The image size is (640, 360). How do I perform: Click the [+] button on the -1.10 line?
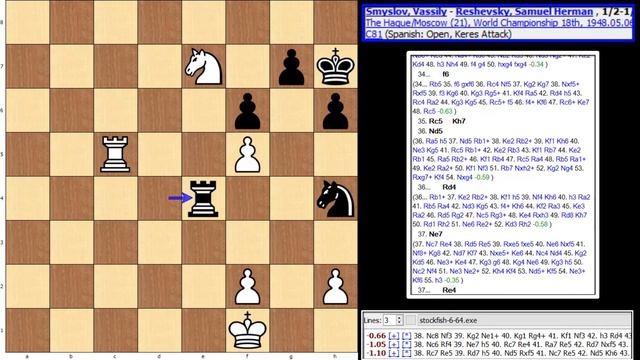click(x=393, y=353)
